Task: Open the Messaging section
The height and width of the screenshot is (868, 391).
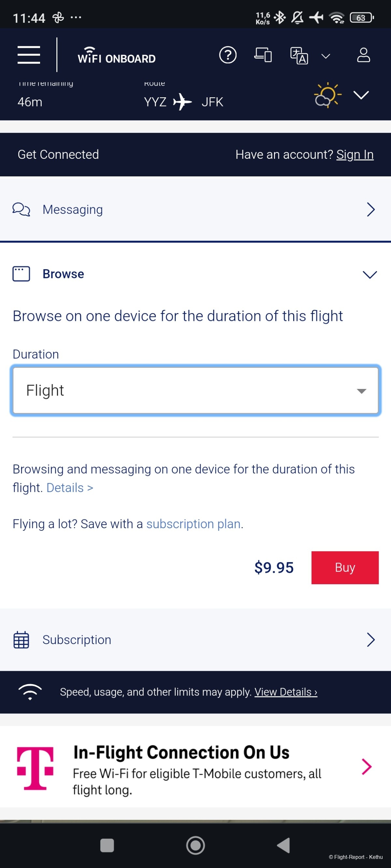Action: 196,209
